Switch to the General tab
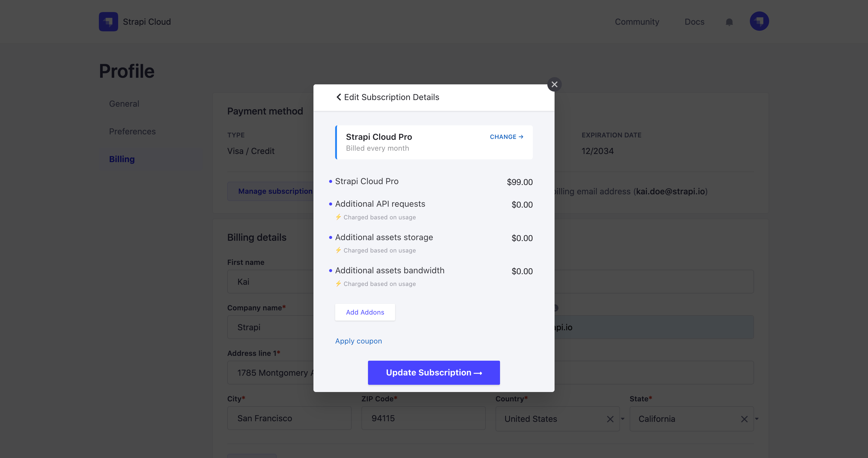This screenshot has height=458, width=868. [124, 104]
